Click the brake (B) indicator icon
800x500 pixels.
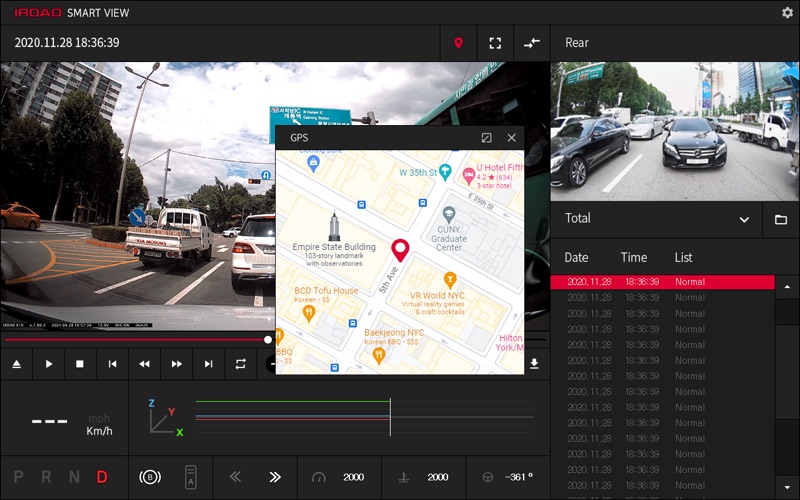[x=150, y=477]
